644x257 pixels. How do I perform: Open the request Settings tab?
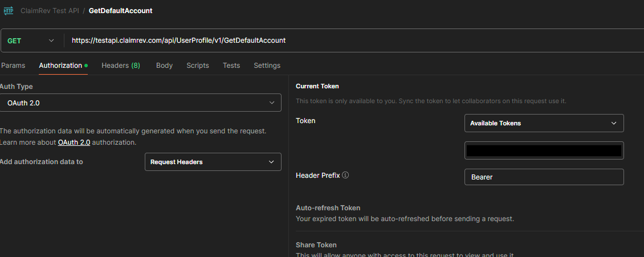[267, 66]
